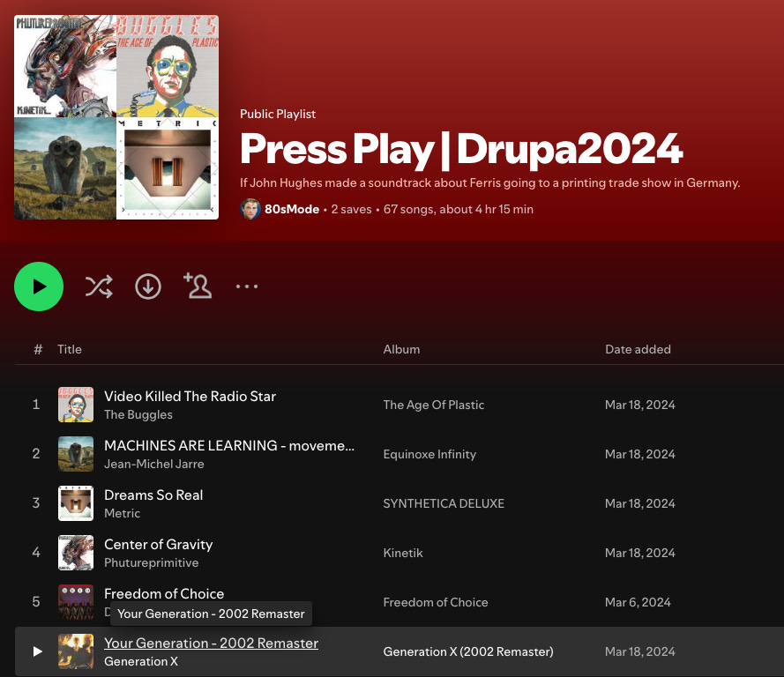The width and height of the screenshot is (784, 677).
Task: Open The Buggles artist page
Action: [x=138, y=414]
